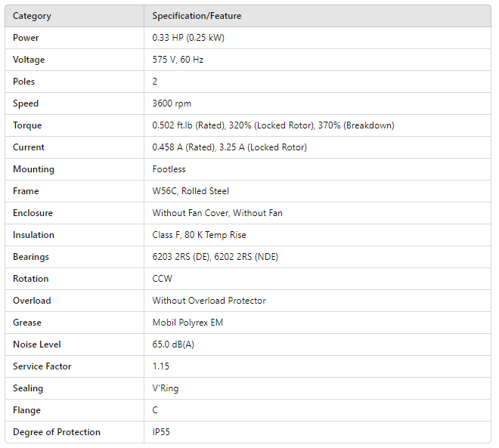The image size is (499, 448).
Task: Select the Power row label
Action: pyautogui.click(x=26, y=38)
